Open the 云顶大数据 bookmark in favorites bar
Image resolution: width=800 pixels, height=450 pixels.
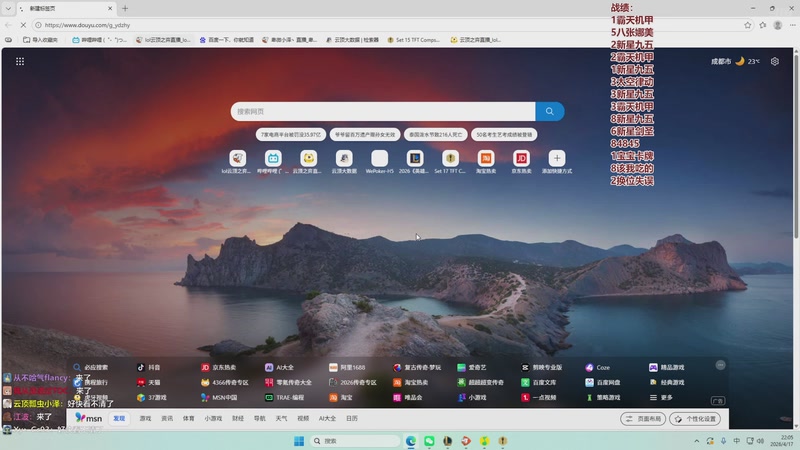pos(352,40)
